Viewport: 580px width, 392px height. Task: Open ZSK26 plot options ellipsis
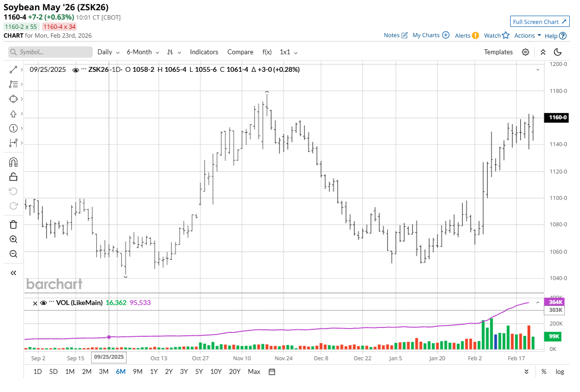(84, 69)
